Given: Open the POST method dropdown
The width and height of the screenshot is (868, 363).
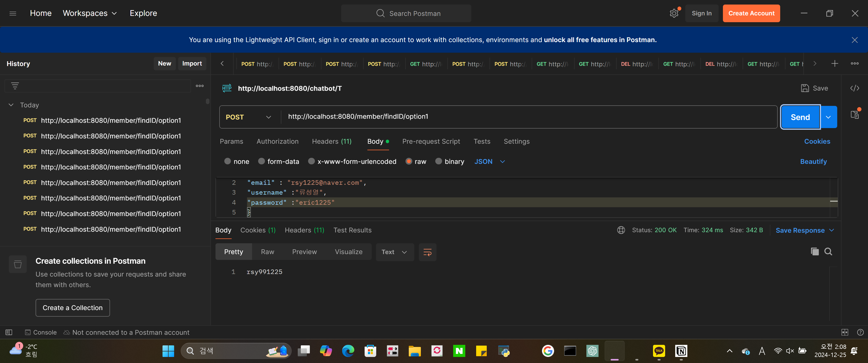Looking at the screenshot, I should pos(249,117).
